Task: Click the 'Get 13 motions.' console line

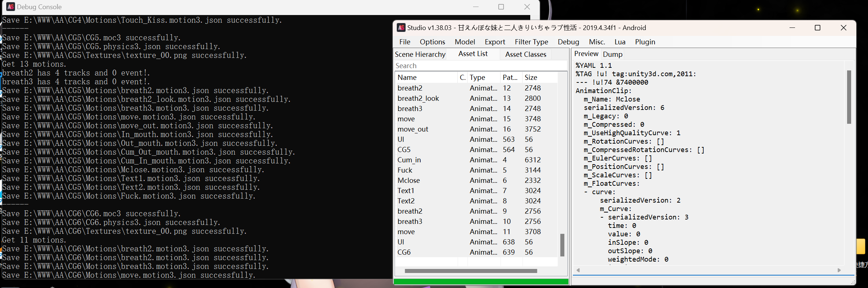Action: [x=34, y=64]
